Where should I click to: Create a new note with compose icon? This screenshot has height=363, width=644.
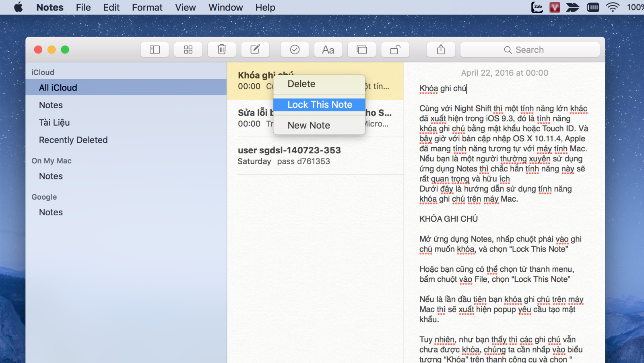point(255,49)
